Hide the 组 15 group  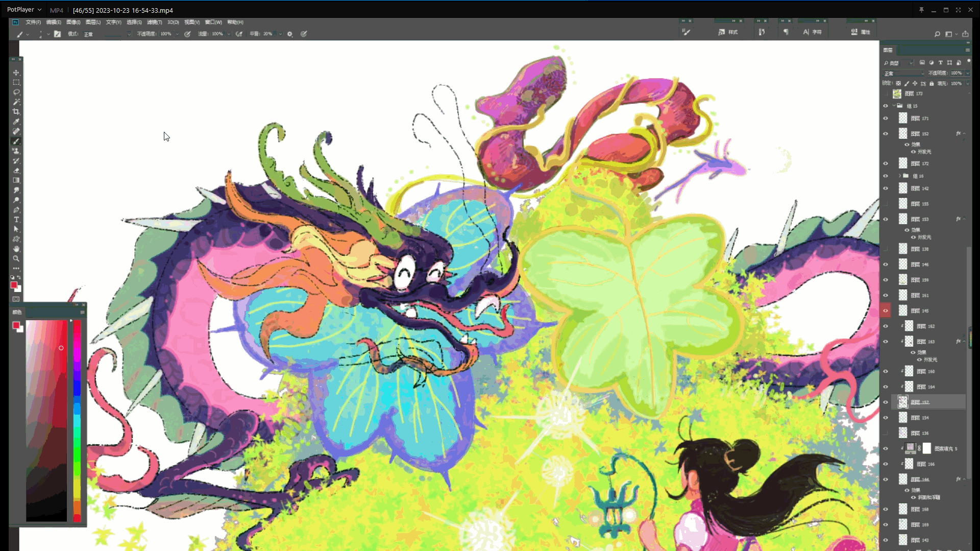pos(886,106)
